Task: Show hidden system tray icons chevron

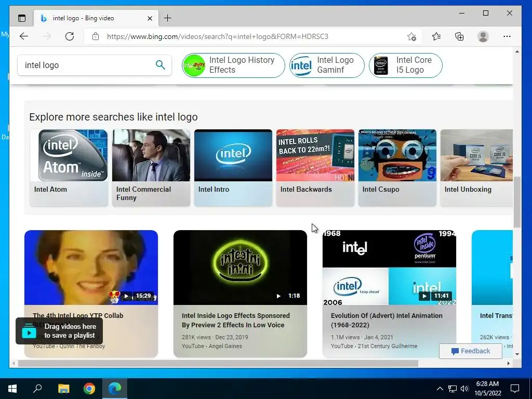Action: click(440, 389)
